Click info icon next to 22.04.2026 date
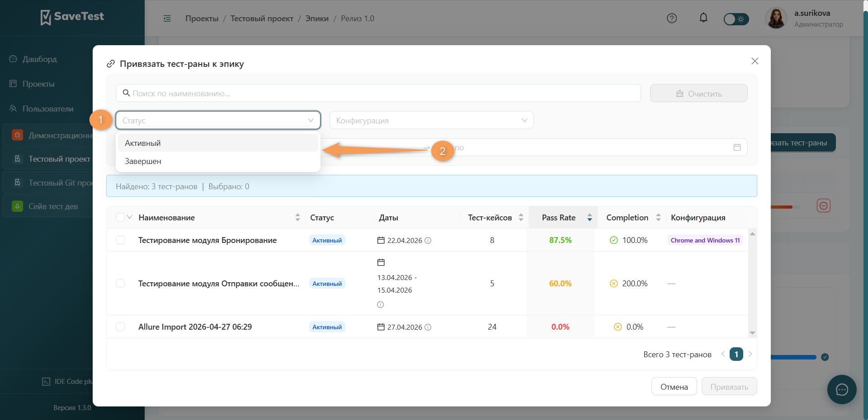Image resolution: width=868 pixels, height=420 pixels. [428, 241]
